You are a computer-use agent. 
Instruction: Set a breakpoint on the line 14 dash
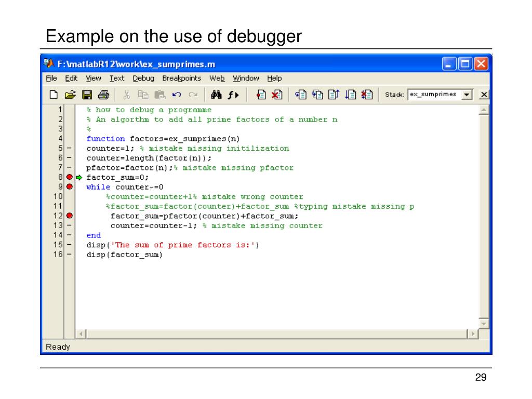tap(69, 235)
